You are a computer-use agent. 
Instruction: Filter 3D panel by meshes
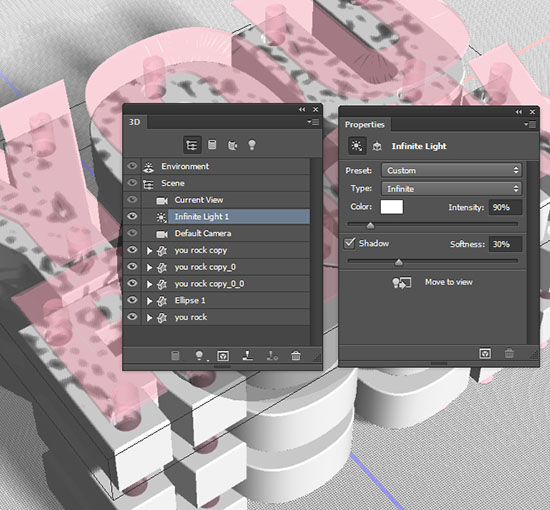[212, 145]
